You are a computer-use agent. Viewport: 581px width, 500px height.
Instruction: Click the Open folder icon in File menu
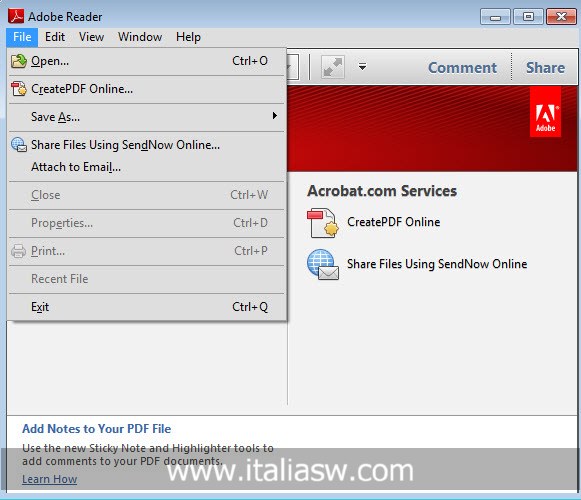point(19,61)
